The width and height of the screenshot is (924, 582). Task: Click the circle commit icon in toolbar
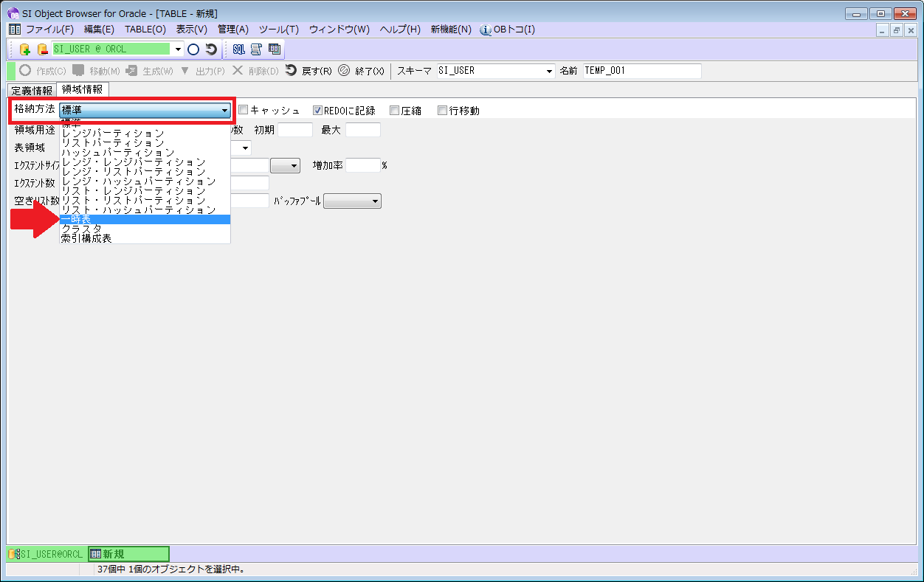tap(193, 49)
